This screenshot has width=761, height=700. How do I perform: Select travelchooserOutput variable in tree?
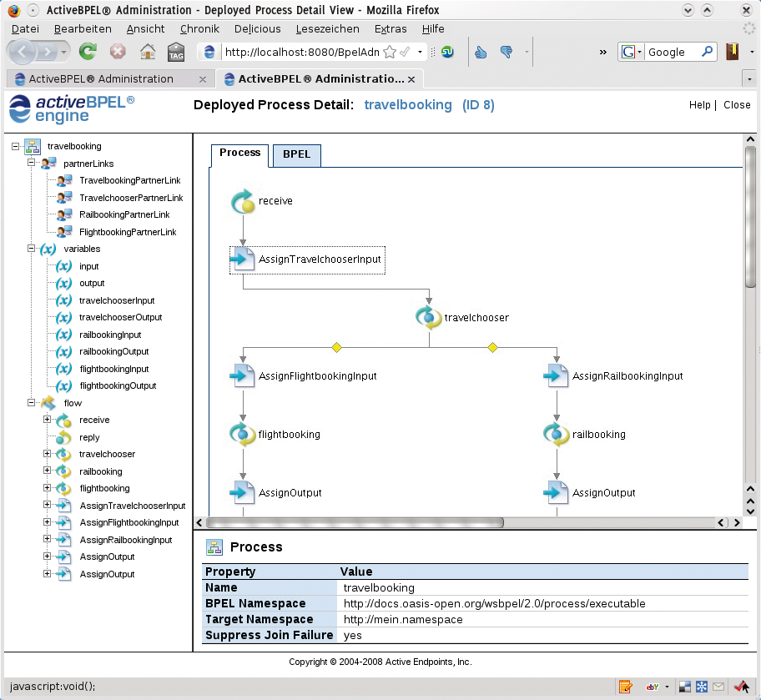(x=120, y=318)
